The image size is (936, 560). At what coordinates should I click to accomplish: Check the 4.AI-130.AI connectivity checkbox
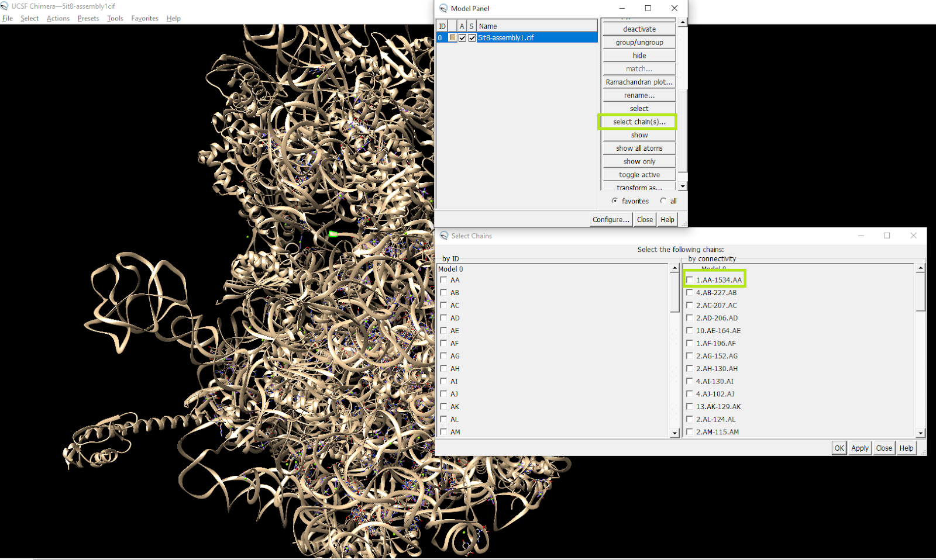(x=690, y=381)
